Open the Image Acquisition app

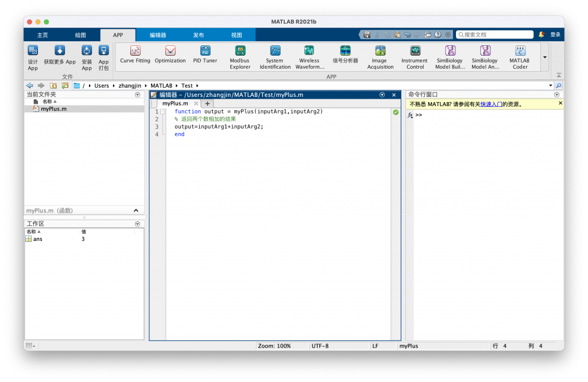pyautogui.click(x=380, y=58)
